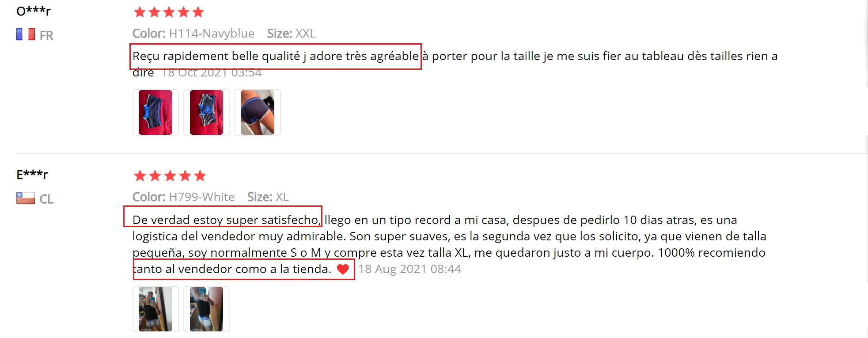Click the red heart emoji in review

(343, 269)
